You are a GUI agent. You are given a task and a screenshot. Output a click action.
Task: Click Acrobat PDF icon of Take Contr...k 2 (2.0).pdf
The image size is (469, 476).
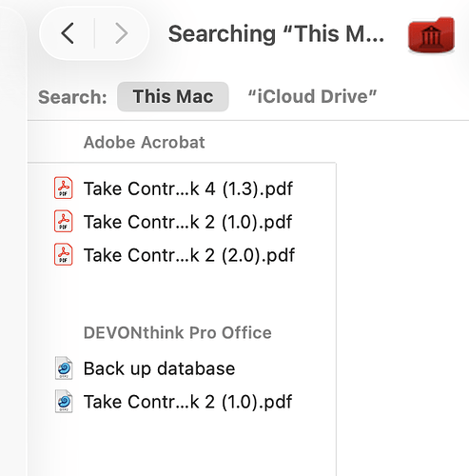64,254
